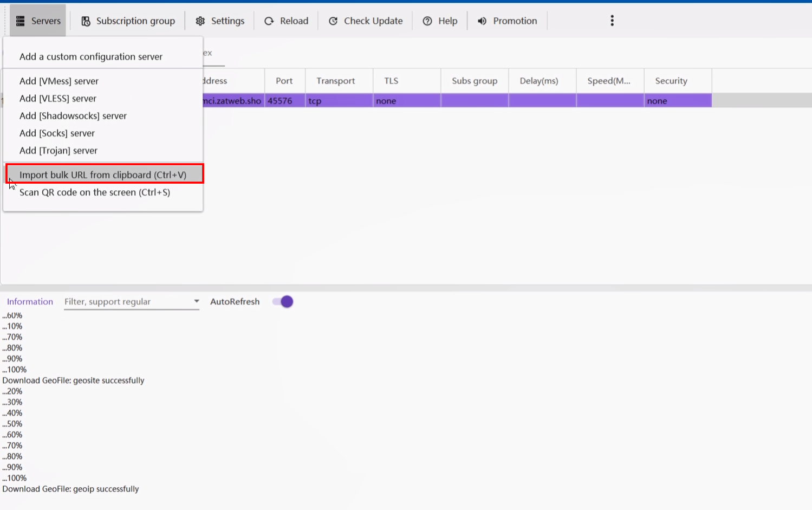Click the Port column header
Image resolution: width=812 pixels, height=510 pixels.
284,81
